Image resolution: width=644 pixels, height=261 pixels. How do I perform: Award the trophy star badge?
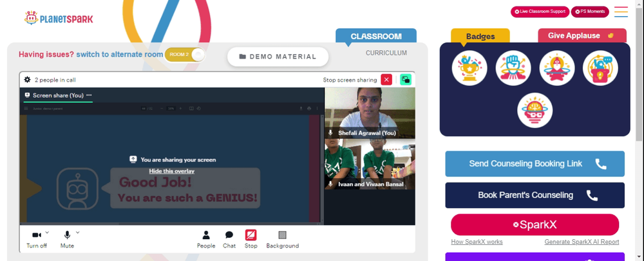[x=469, y=68]
